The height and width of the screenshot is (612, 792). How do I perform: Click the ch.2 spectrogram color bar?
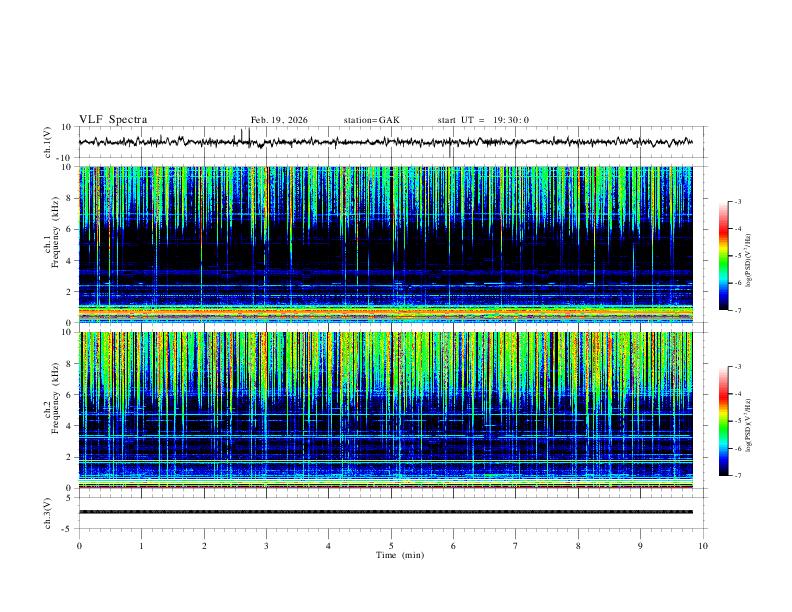click(x=724, y=421)
